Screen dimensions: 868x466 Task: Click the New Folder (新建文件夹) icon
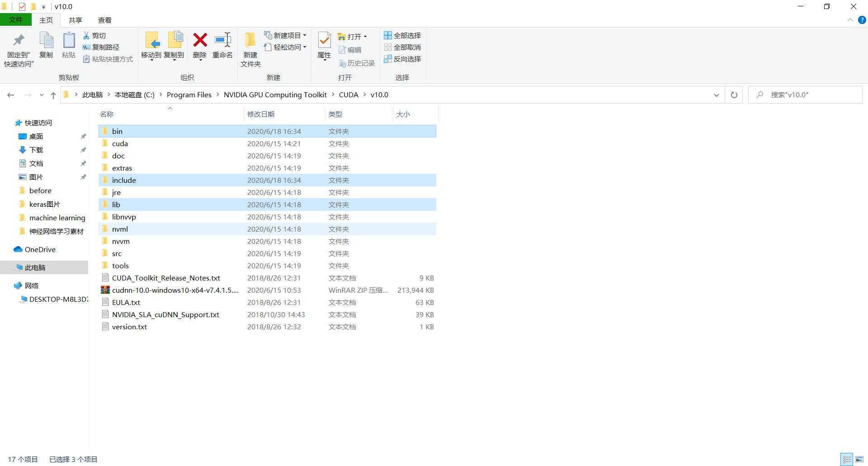pyautogui.click(x=250, y=40)
